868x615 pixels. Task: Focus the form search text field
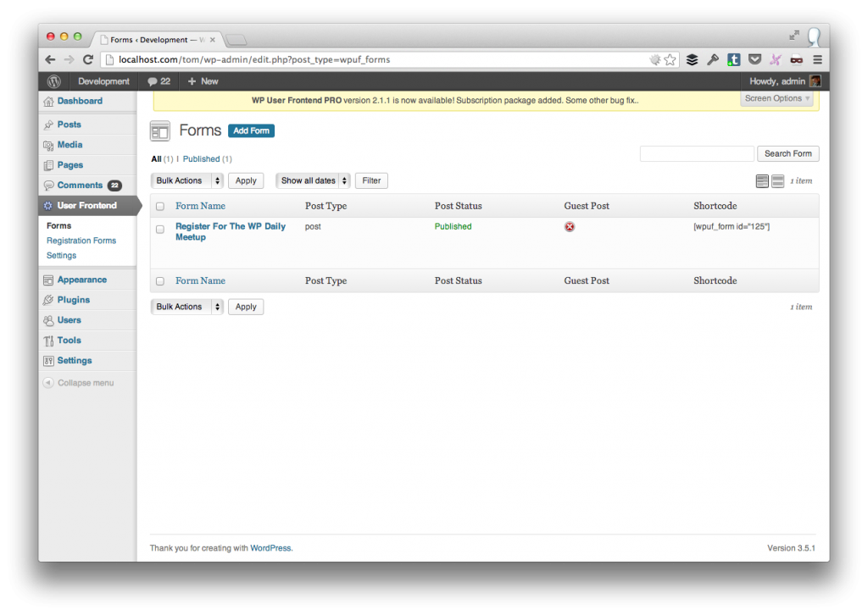[x=697, y=154]
